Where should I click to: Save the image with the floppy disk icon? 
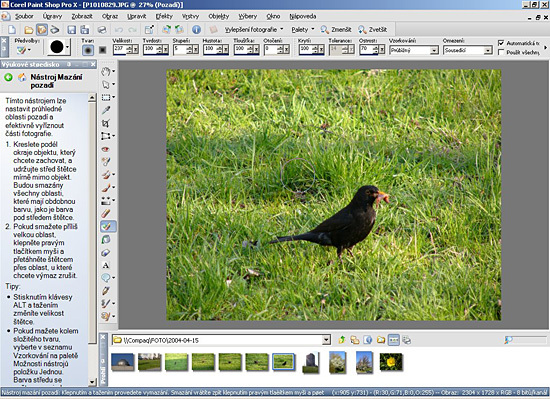click(x=72, y=30)
